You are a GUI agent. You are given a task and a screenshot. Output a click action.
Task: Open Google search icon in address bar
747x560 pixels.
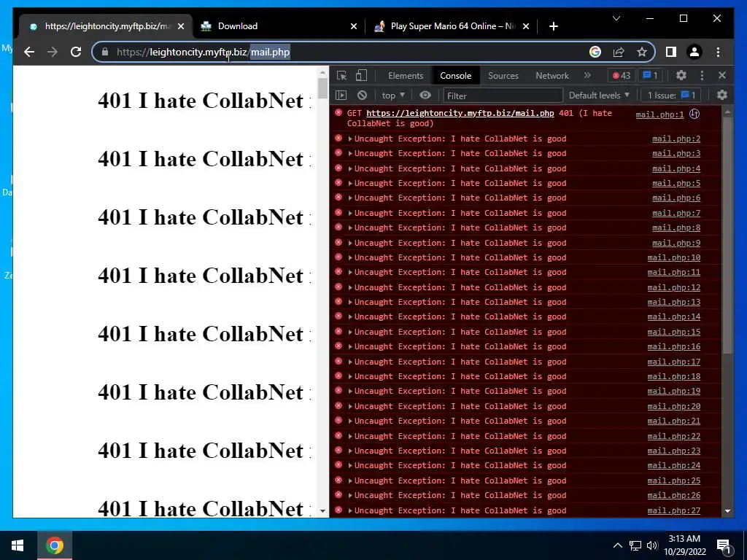click(x=595, y=52)
